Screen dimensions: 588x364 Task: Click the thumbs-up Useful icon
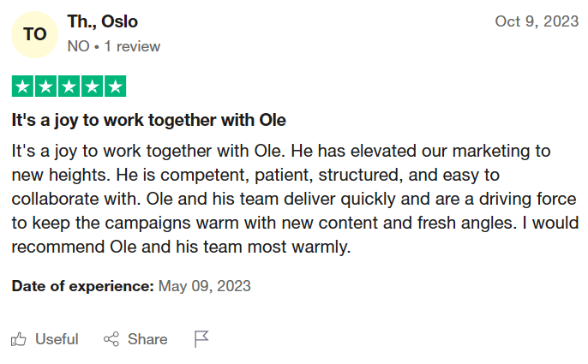pyautogui.click(x=19, y=339)
